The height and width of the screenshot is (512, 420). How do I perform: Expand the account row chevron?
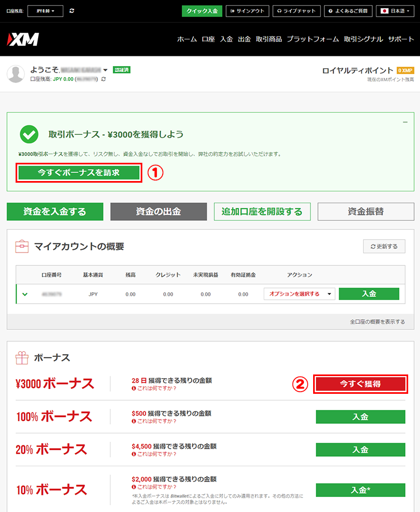coord(25,294)
